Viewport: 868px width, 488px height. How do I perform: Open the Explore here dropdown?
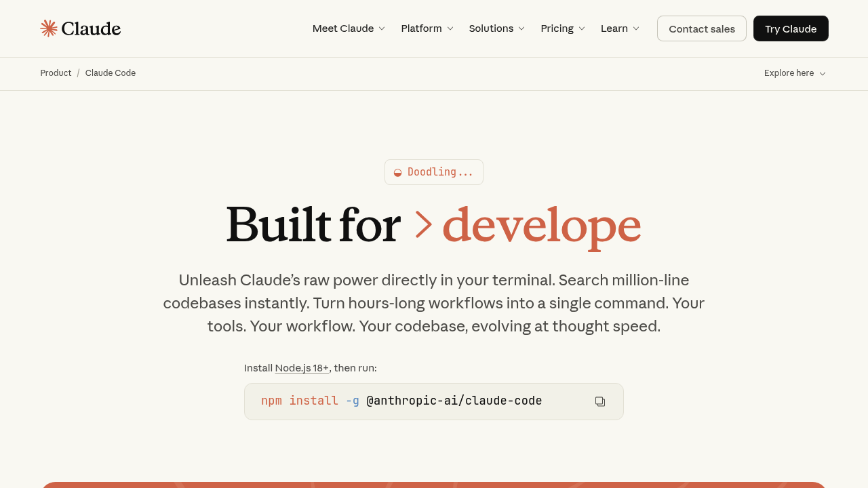pyautogui.click(x=795, y=73)
